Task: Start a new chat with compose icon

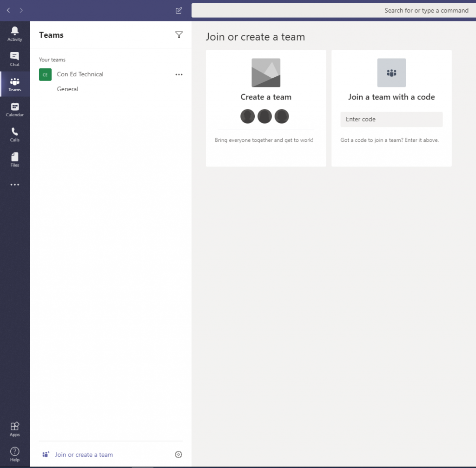Action: coord(179,10)
